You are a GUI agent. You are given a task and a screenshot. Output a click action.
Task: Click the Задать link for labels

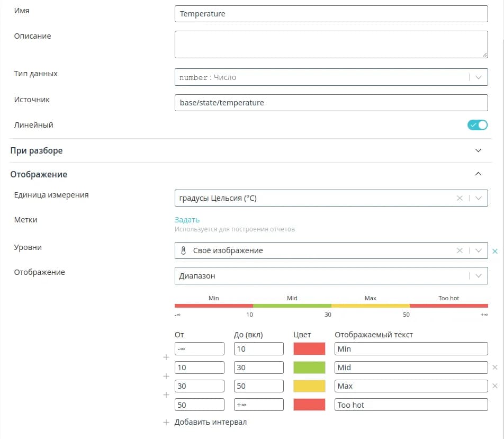(x=187, y=220)
